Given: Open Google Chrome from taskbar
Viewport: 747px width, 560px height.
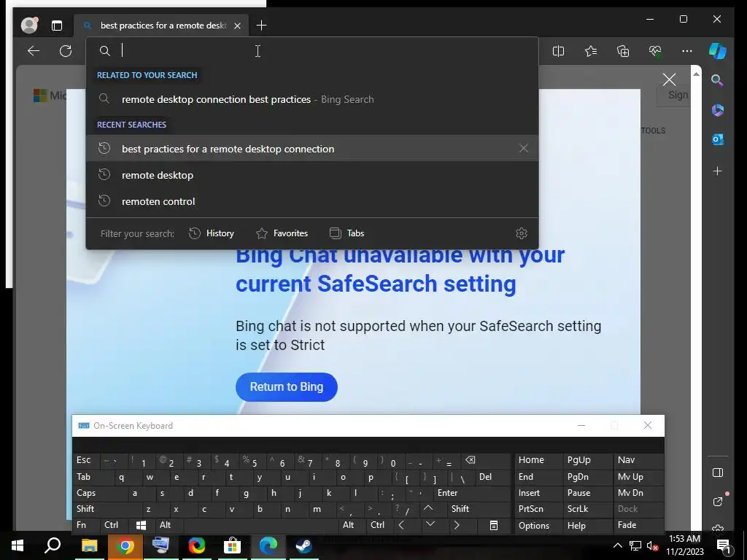Looking at the screenshot, I should pyautogui.click(x=125, y=545).
